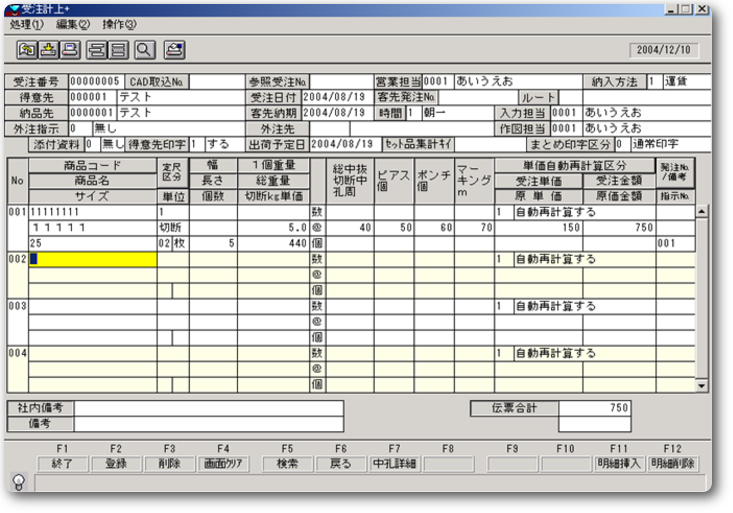Image resolution: width=733 pixels, height=513 pixels.
Task: Click the 受注日付 field 2004/08/19
Action: 337,97
